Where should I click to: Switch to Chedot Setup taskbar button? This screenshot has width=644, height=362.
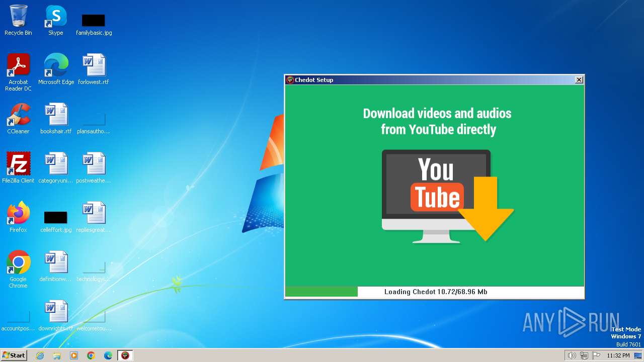pyautogui.click(x=125, y=355)
